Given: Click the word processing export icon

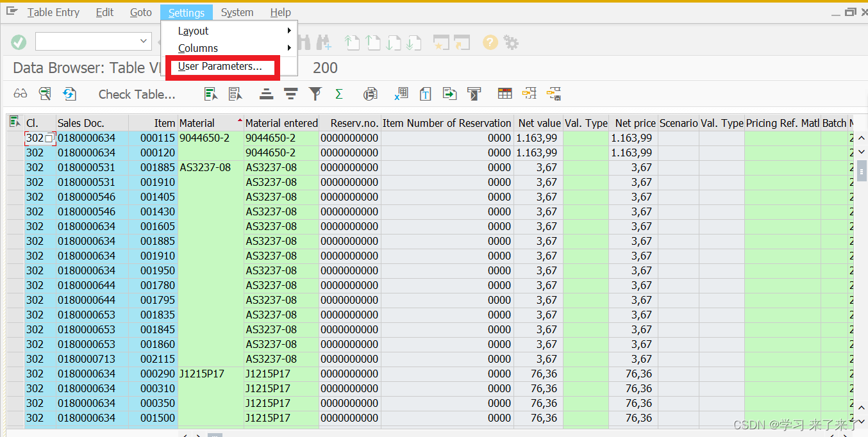Looking at the screenshot, I should (x=425, y=94).
